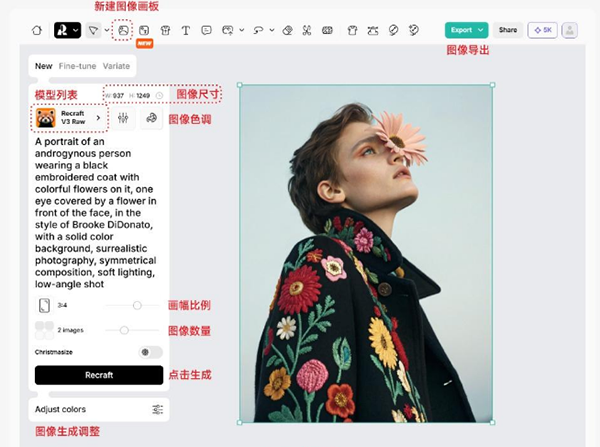The width and height of the screenshot is (600, 447).
Task: Select the Text tool in the toolbar
Action: point(186,30)
